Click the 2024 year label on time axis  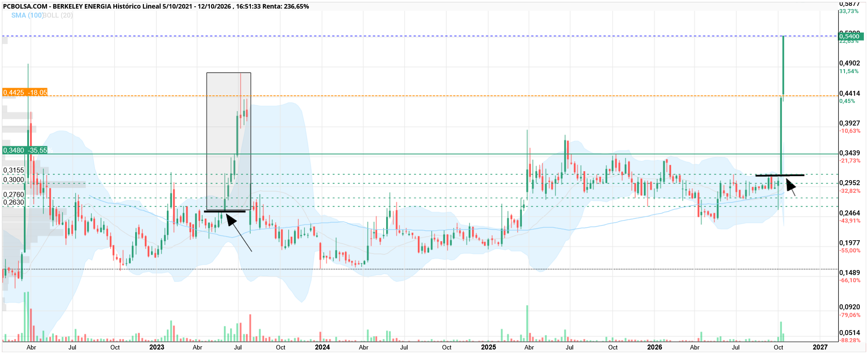(x=322, y=347)
